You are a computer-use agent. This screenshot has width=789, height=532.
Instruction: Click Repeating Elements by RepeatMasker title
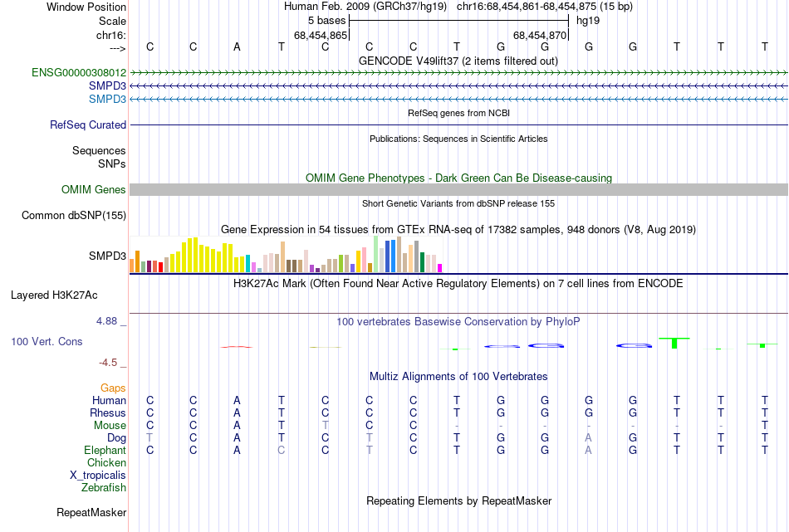[459, 500]
